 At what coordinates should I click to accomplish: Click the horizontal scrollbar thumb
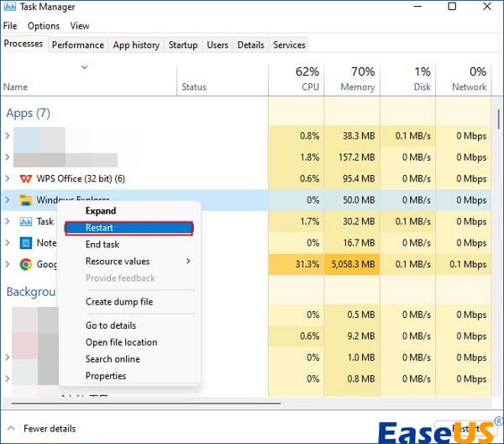tap(146, 403)
